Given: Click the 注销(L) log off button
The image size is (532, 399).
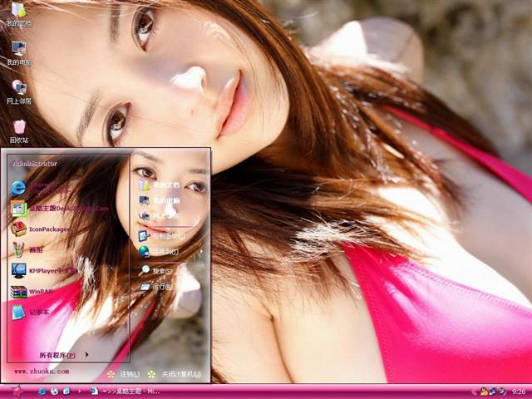Looking at the screenshot, I should pos(123,374).
